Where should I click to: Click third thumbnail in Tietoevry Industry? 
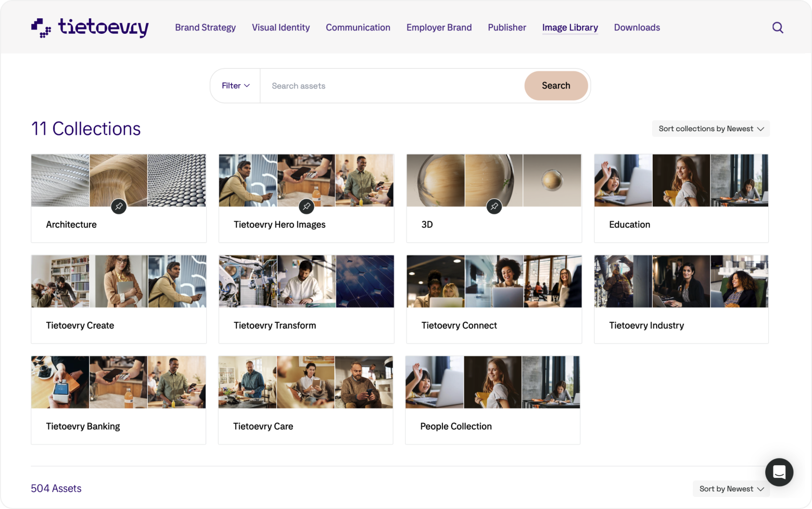click(x=740, y=281)
